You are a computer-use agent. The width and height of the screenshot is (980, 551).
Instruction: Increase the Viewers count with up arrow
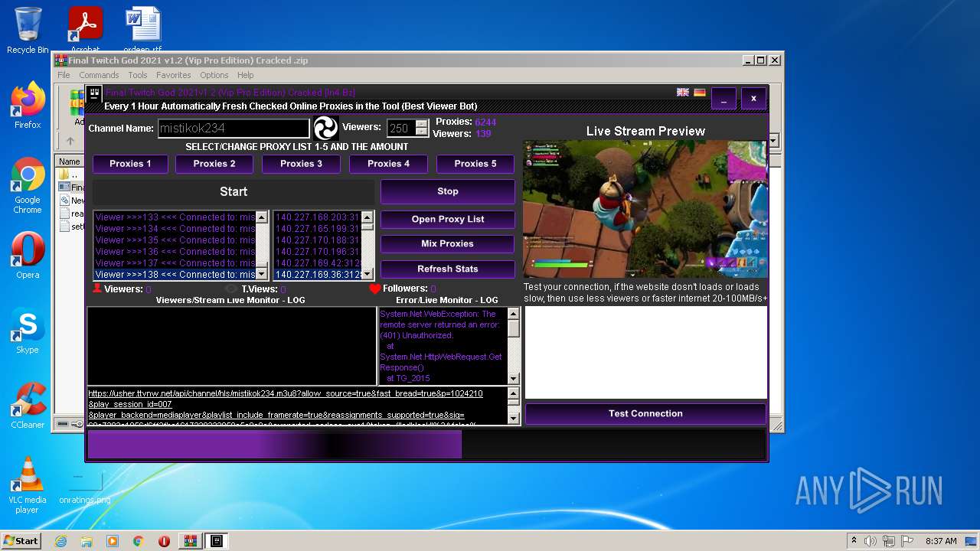click(x=421, y=123)
